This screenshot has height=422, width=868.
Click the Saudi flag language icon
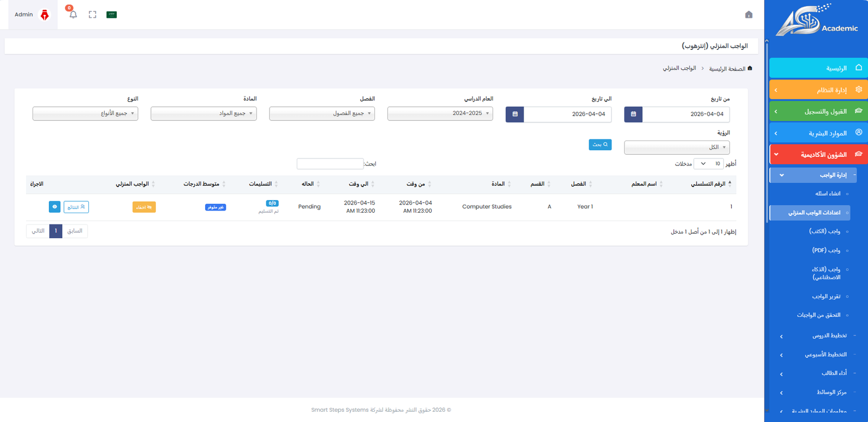[112, 15]
